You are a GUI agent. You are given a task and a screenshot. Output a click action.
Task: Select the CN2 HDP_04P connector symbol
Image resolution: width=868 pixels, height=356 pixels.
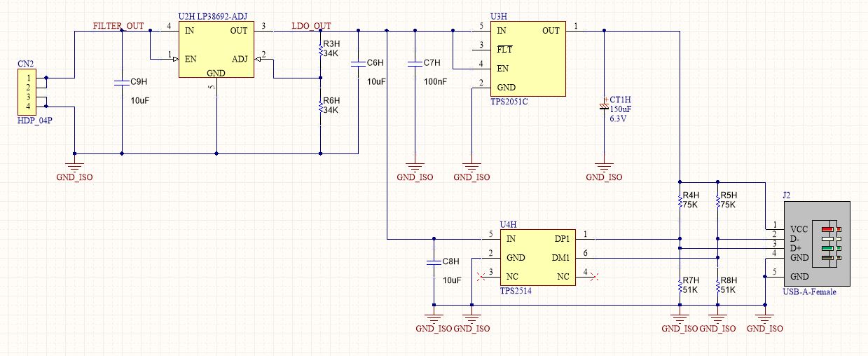[26, 92]
